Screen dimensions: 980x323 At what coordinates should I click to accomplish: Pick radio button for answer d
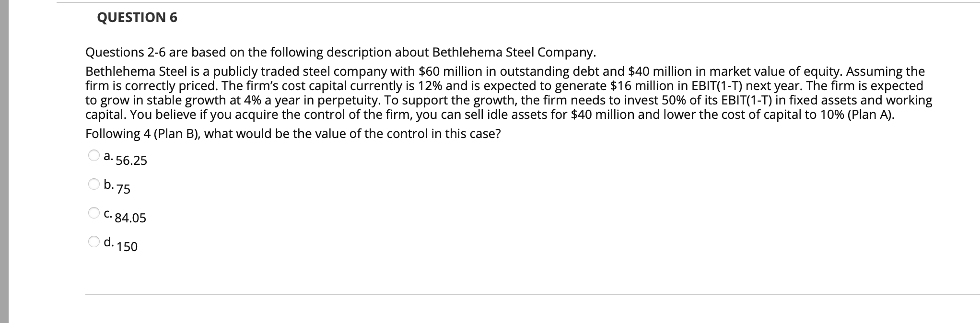click(93, 242)
